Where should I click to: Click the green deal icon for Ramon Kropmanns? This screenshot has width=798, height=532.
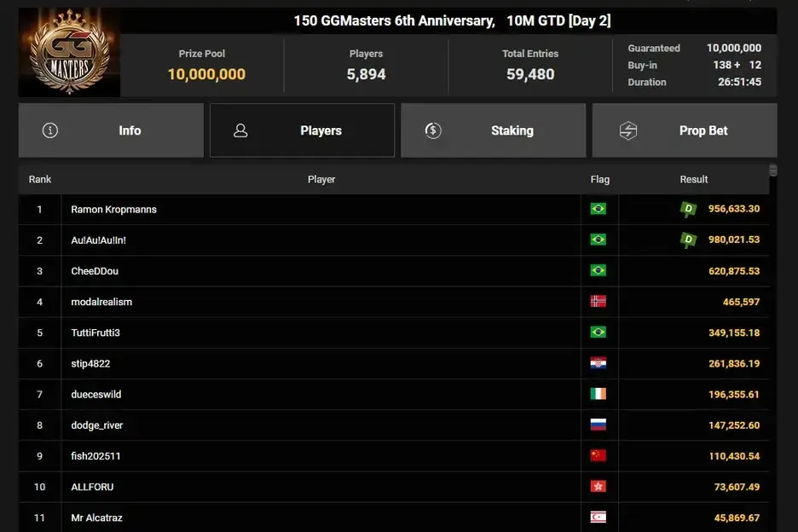point(688,210)
